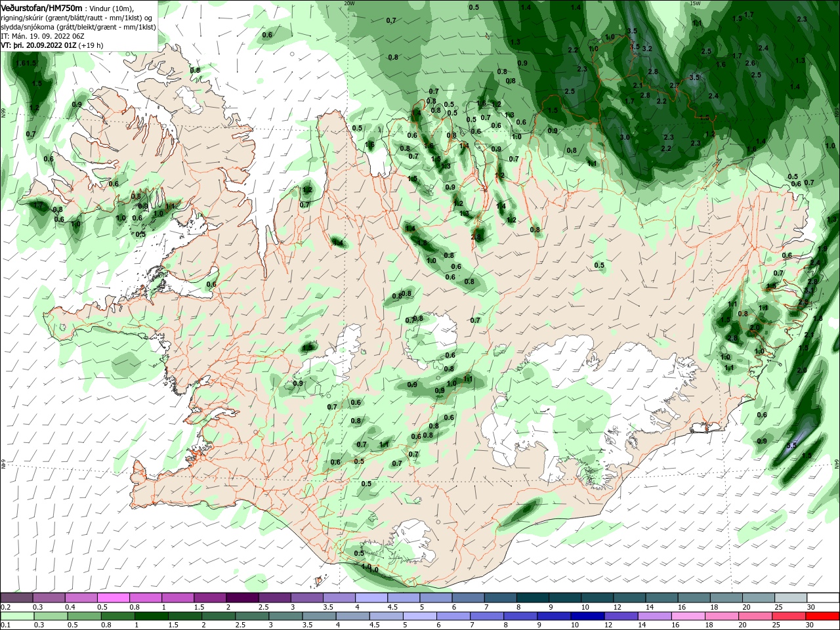Click the "3.2" precipitation value in northeast

click(647, 49)
